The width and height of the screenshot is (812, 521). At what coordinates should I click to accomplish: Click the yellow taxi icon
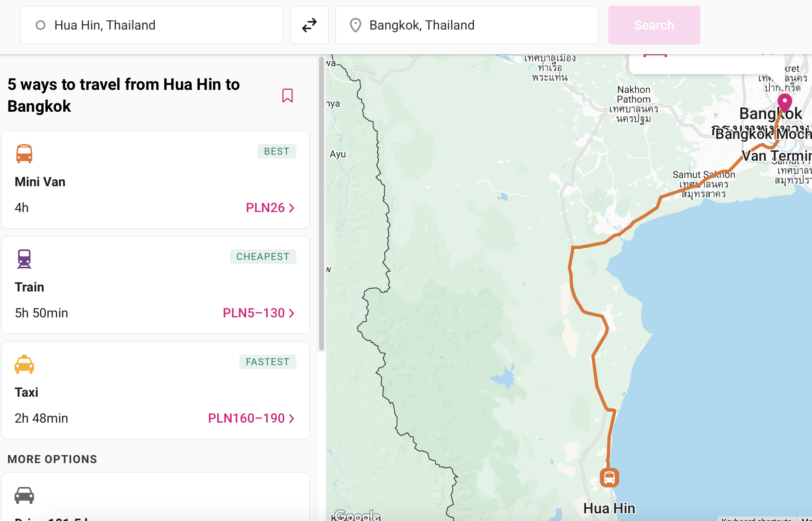24,364
